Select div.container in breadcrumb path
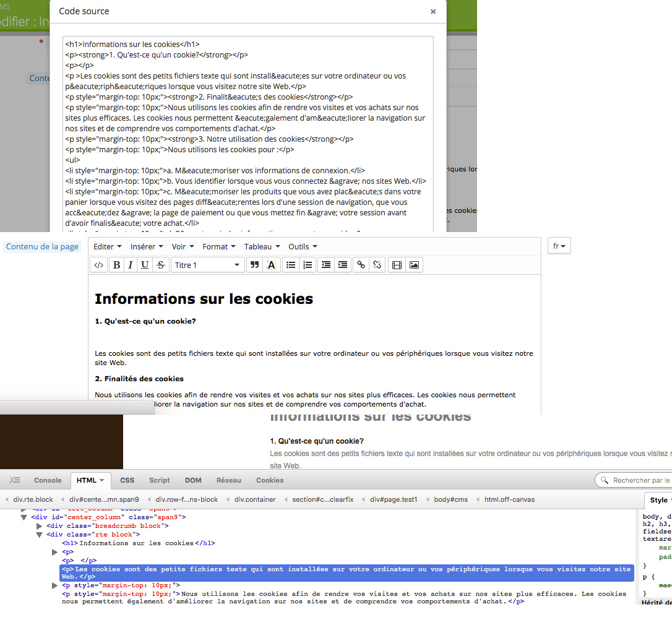Screen dimensions: 672x625 [255, 499]
